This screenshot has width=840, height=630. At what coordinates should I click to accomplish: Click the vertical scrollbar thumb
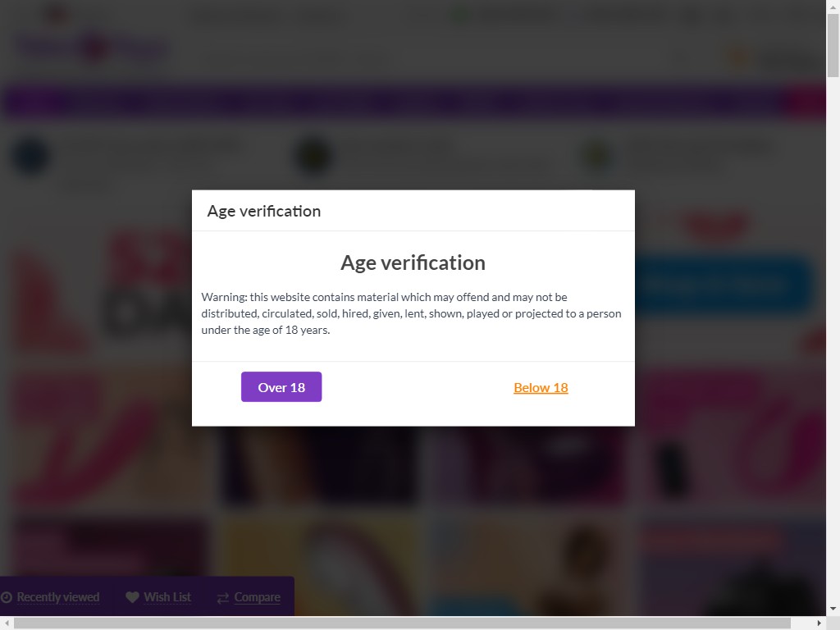click(x=833, y=45)
